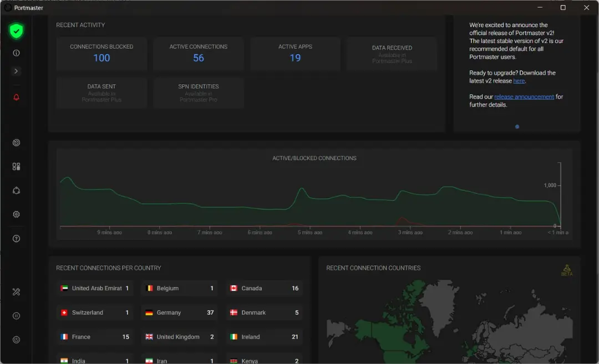
Task: Select the Switzerland country row
Action: [x=95, y=312]
